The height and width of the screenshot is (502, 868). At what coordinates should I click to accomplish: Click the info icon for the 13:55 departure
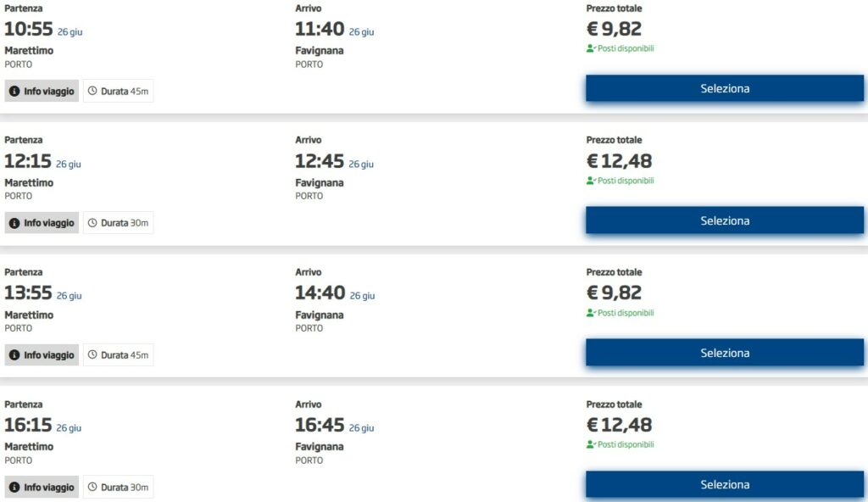coord(14,354)
